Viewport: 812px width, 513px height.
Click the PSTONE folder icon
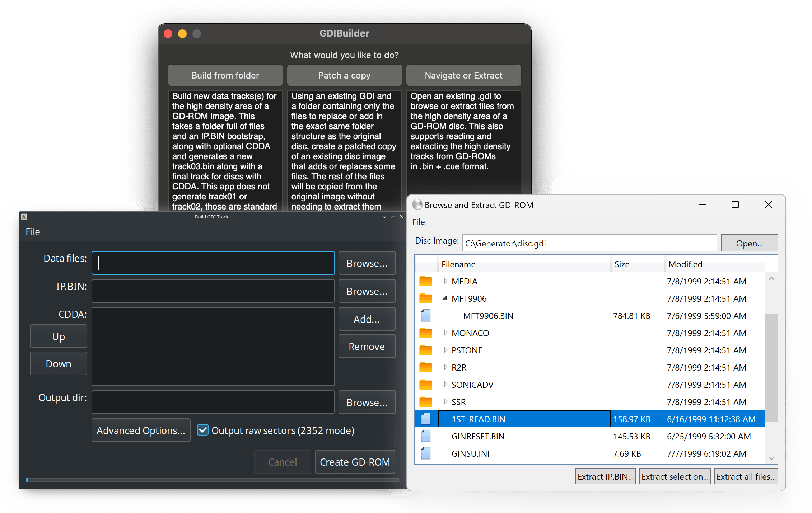426,350
